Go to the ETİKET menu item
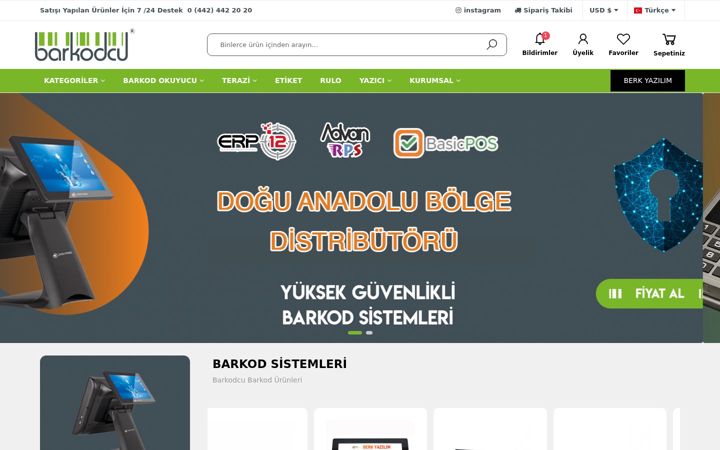The image size is (720, 450). pyautogui.click(x=288, y=80)
